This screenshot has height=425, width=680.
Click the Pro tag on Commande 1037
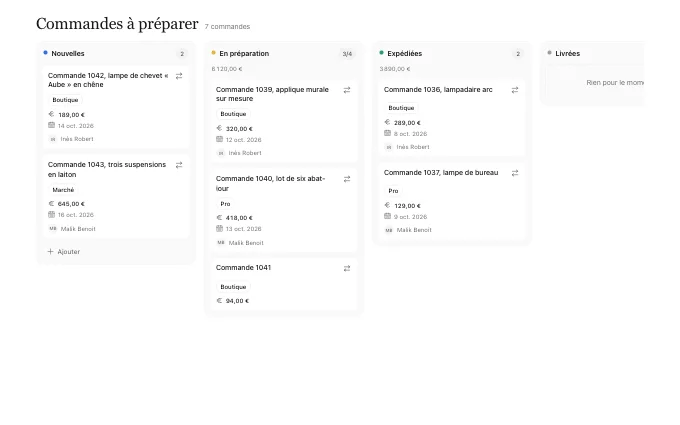point(393,191)
